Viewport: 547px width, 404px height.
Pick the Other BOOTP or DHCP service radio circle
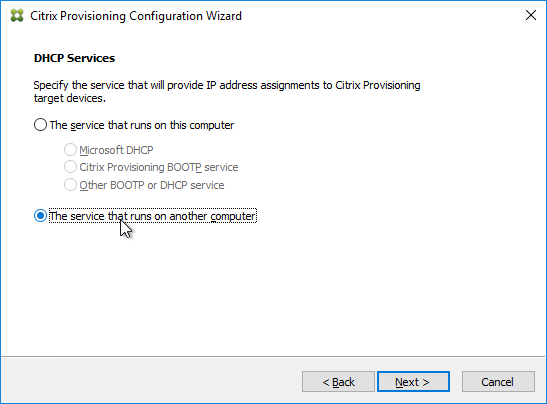pos(70,185)
